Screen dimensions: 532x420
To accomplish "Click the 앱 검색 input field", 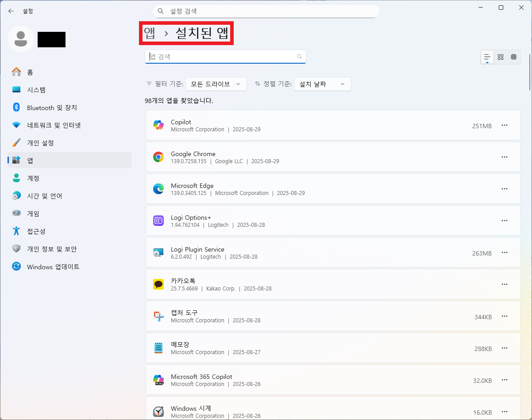I will point(225,57).
